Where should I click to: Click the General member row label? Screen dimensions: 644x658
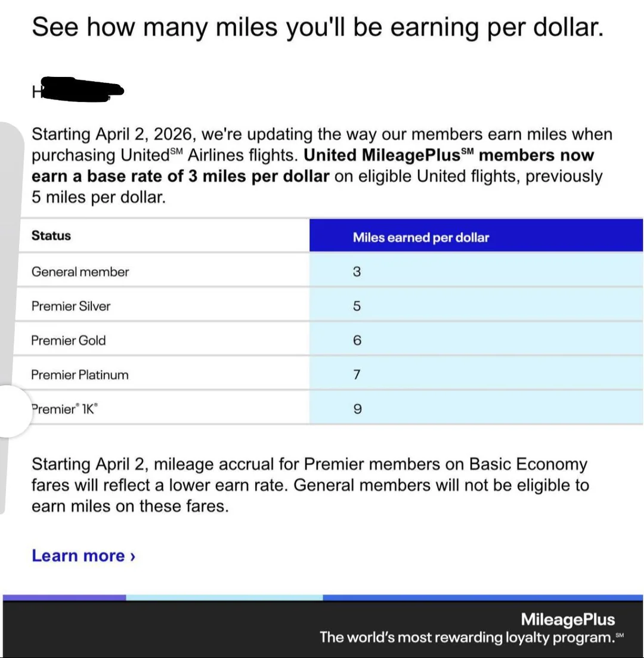[x=80, y=272]
